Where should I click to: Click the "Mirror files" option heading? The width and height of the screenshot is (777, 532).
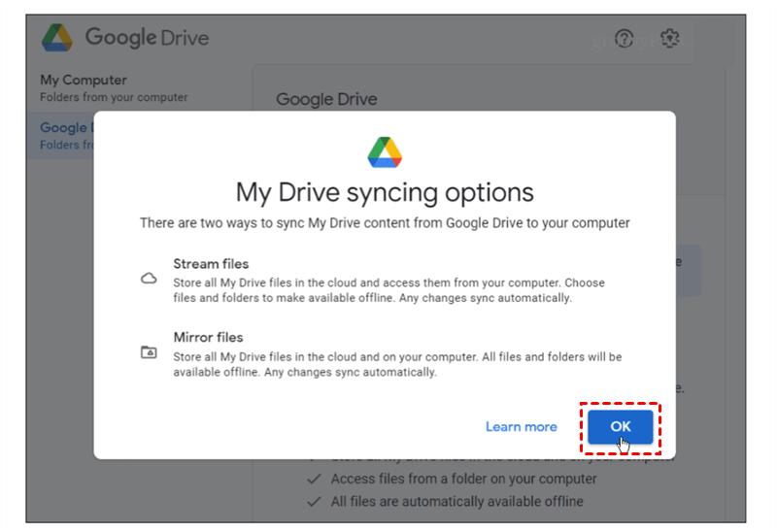click(208, 337)
